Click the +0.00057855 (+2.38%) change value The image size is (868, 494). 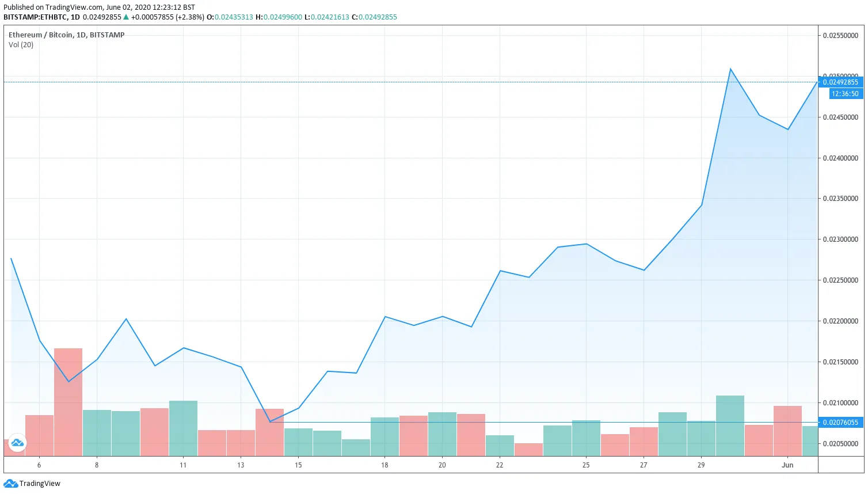pos(167,17)
